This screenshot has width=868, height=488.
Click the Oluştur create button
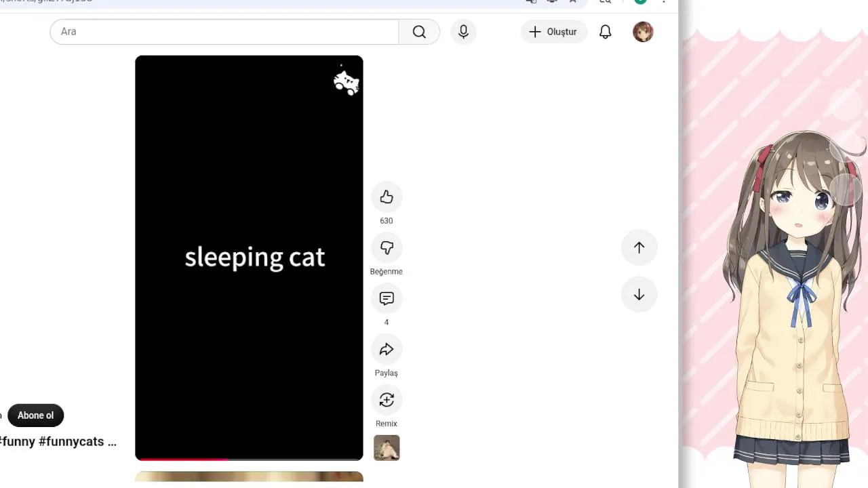click(554, 32)
